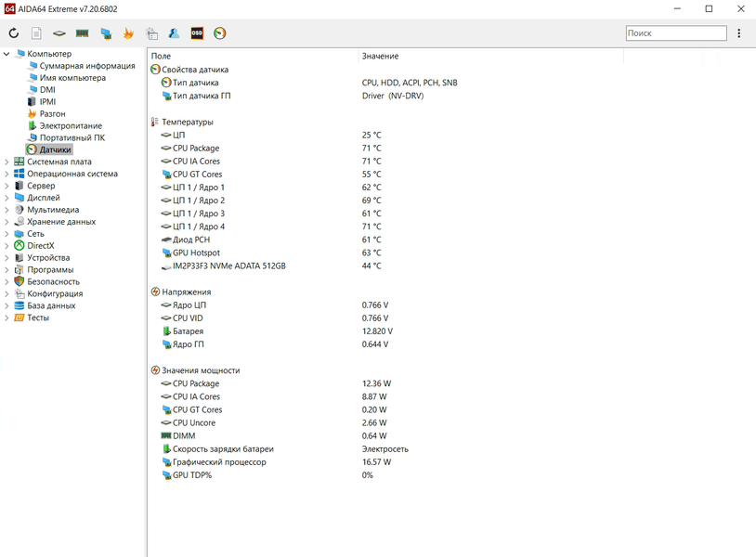Open the OSD panel toolbar icon
The image size is (756, 557).
point(197,33)
